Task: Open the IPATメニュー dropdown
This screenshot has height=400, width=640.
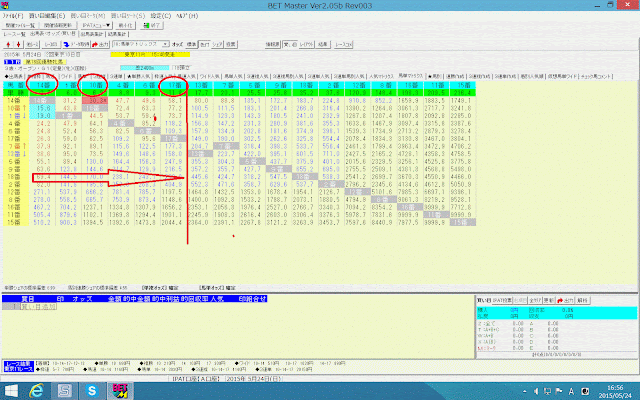Action: pos(96,25)
